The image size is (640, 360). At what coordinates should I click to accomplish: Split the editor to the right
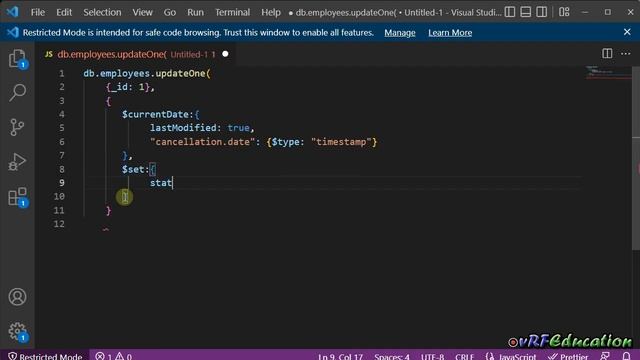[x=607, y=53]
